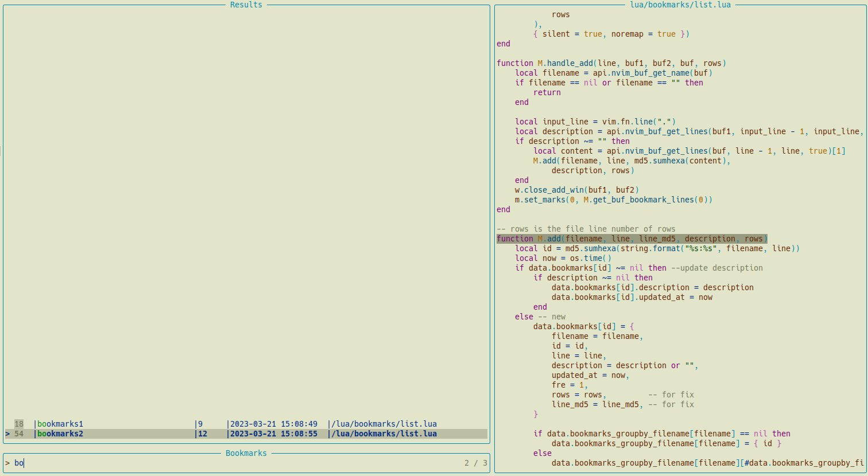Click the '2 / 3' match counter
Image resolution: width=868 pixels, height=476 pixels.
(x=476, y=463)
